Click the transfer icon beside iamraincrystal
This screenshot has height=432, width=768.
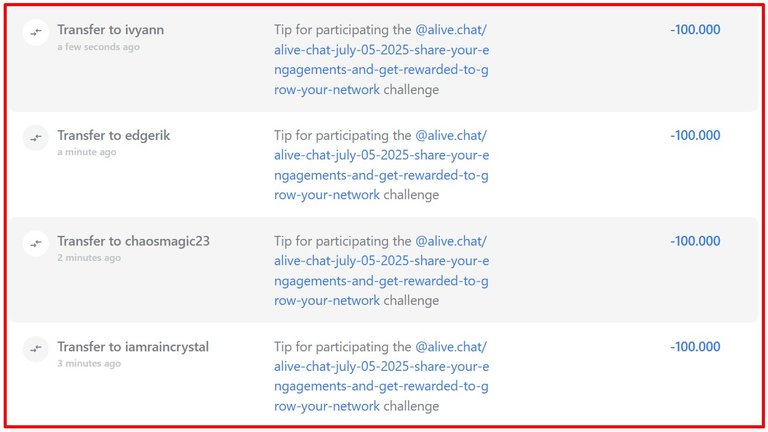[x=36, y=349]
